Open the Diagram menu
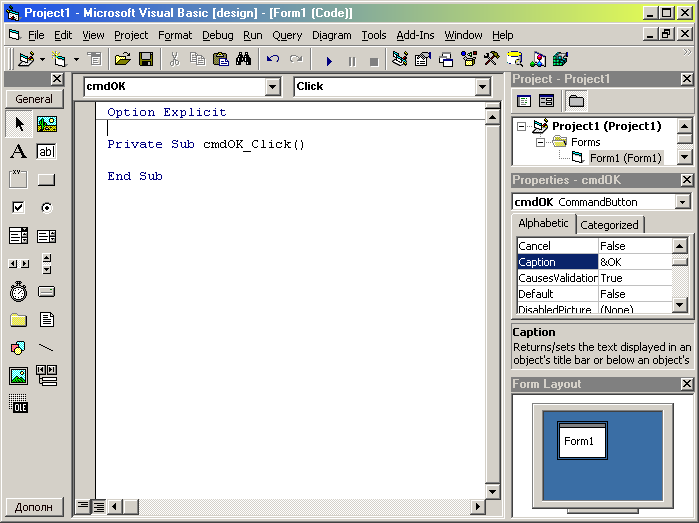Screen dimensions: 699x523 point(332,35)
